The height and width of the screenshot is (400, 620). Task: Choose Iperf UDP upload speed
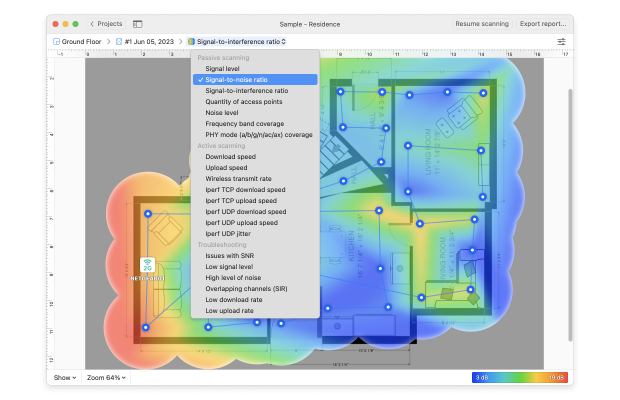click(255, 223)
